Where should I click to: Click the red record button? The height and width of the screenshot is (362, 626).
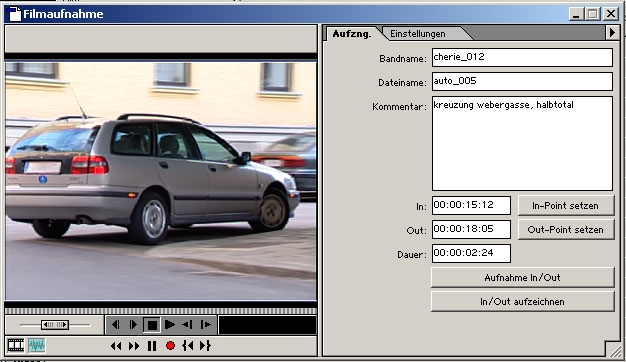pos(170,346)
